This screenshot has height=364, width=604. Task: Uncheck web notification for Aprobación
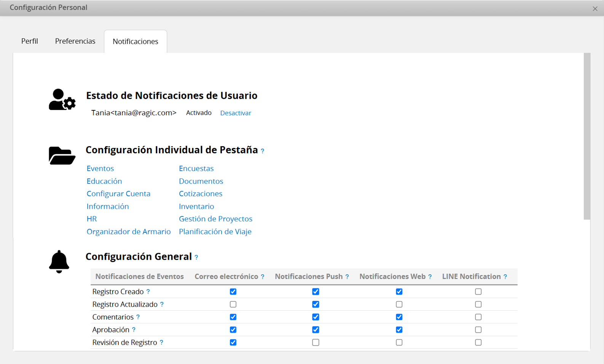click(399, 330)
